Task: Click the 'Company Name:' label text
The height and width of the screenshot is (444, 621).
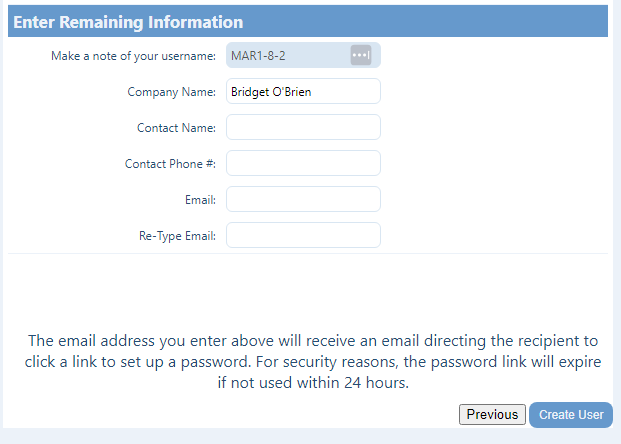Action: point(171,92)
